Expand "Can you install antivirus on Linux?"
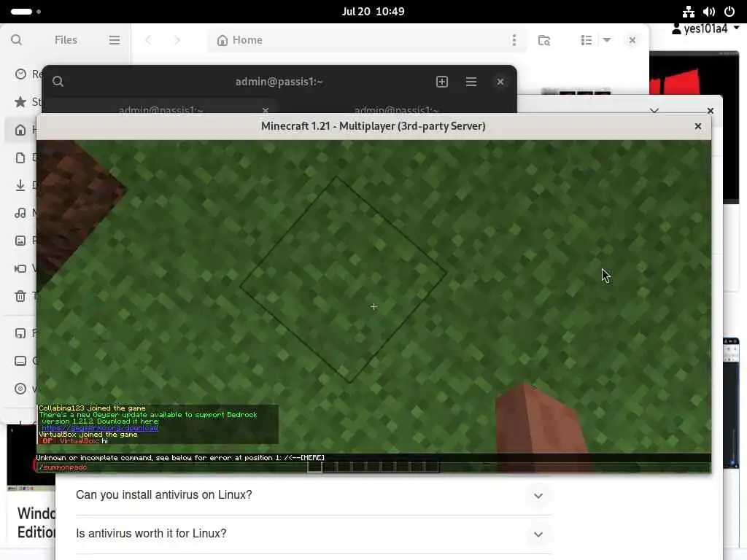This screenshot has width=747, height=560. 538,496
